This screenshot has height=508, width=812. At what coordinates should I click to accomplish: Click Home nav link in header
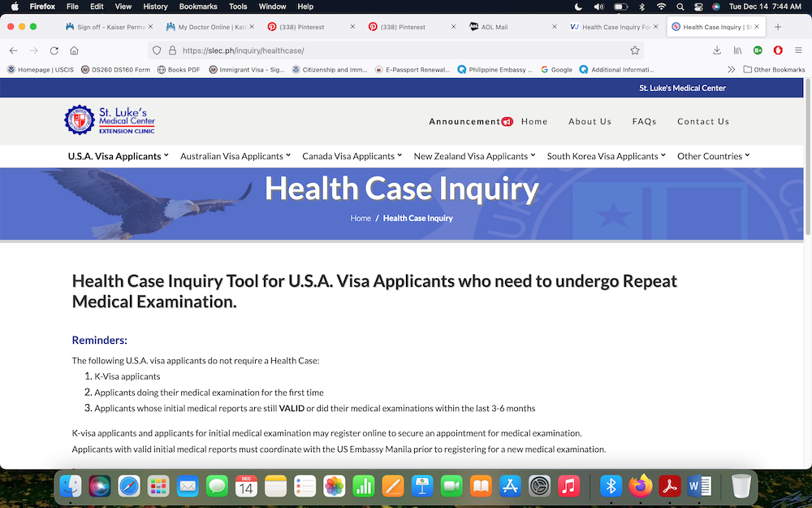click(x=534, y=121)
